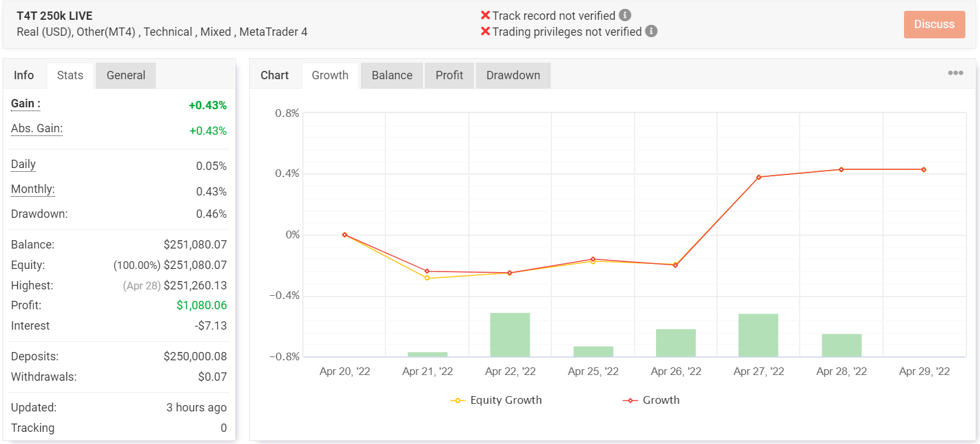Screen dimensions: 980x444
Task: Hide the red Growth series via the legend
Action: point(652,401)
